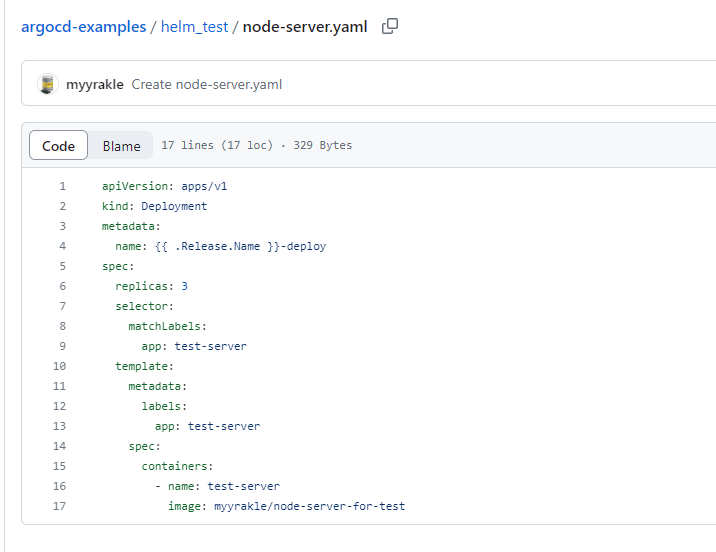This screenshot has height=552, width=716.
Task: Click the myyrakle avatar image
Action: (48, 84)
